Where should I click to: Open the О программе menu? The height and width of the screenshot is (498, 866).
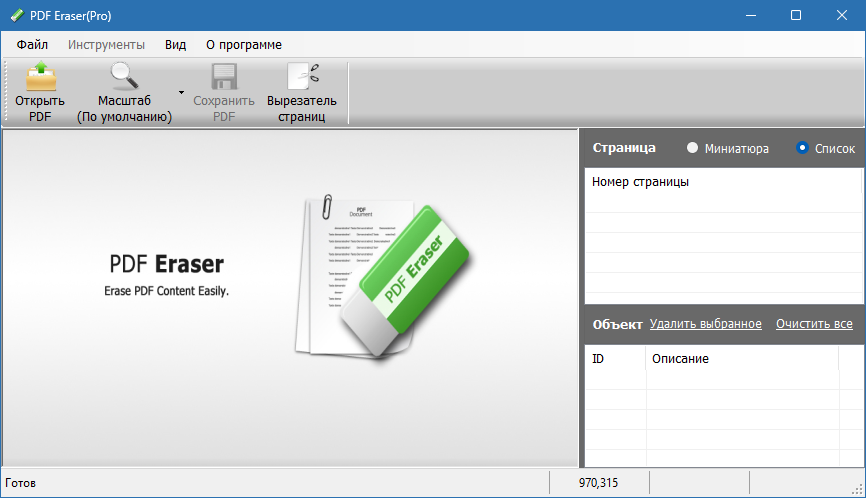coord(244,45)
